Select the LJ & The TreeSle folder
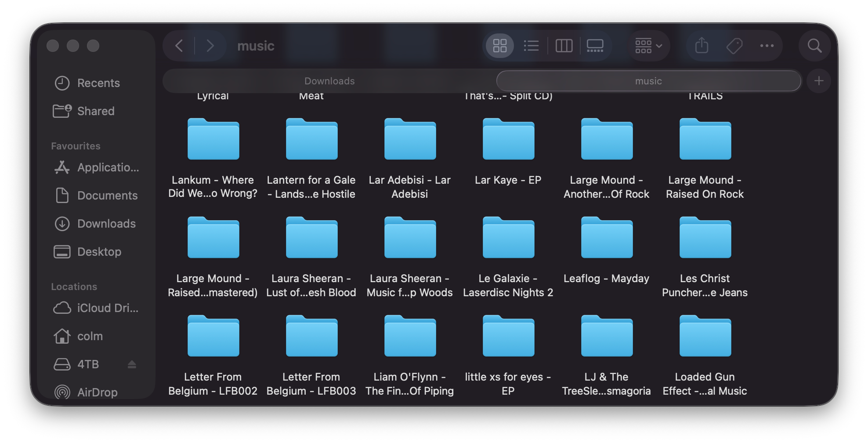The height and width of the screenshot is (443, 868). [x=607, y=336]
